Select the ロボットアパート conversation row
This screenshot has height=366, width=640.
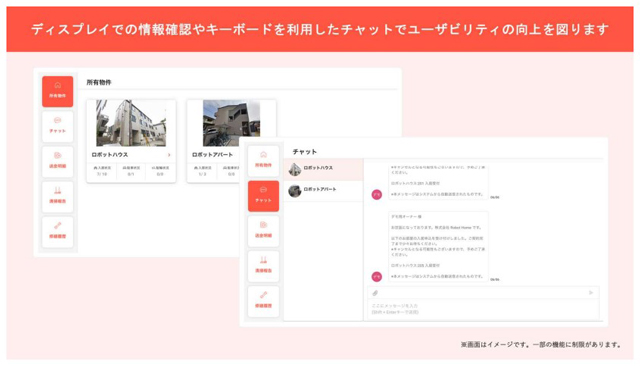point(323,191)
